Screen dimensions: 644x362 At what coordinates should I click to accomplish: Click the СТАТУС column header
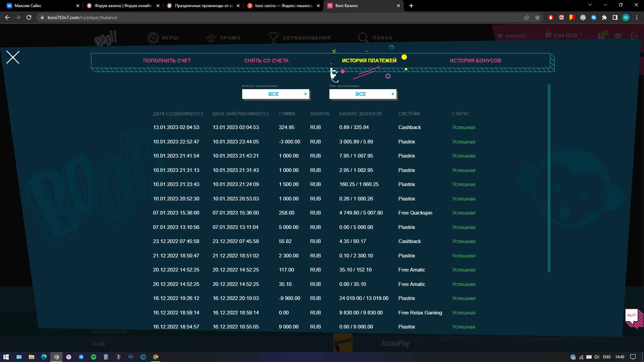461,114
